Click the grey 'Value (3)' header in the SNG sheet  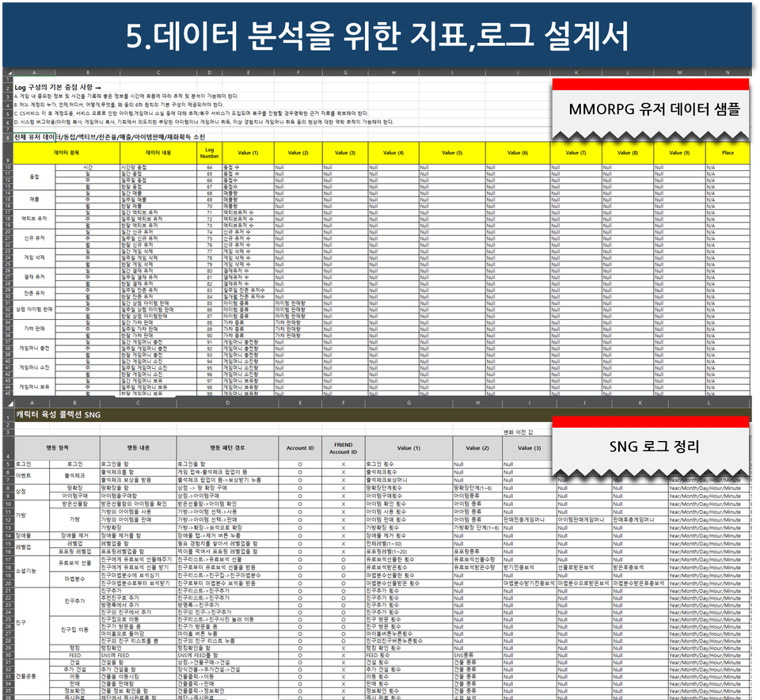[530, 448]
